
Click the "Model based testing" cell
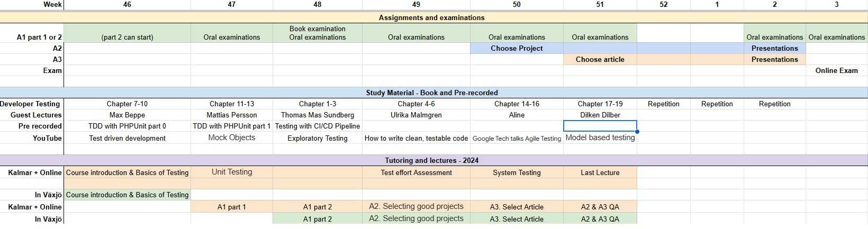tap(600, 138)
